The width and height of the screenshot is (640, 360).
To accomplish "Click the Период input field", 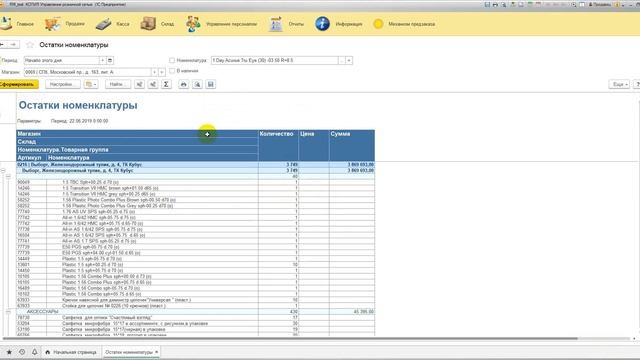I will click(61, 60).
